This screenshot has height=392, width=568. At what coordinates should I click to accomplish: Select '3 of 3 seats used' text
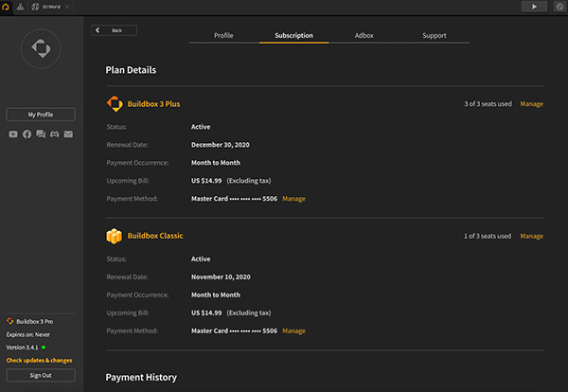click(488, 104)
